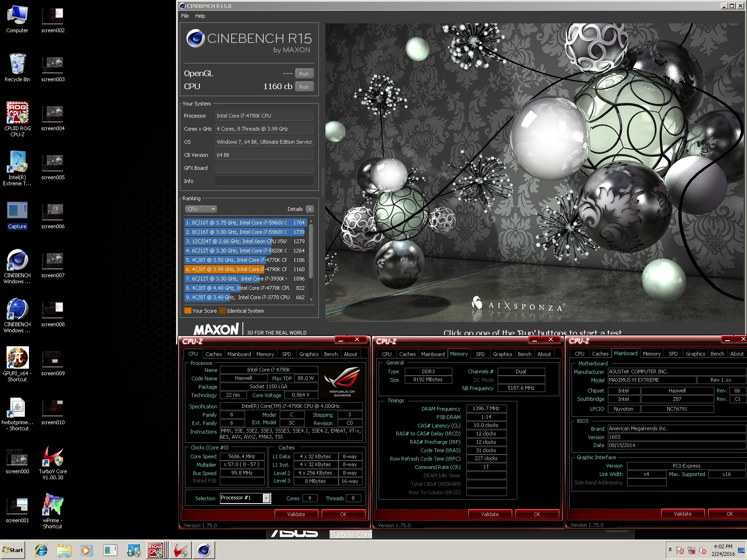Click the DRAM Frequency 1396.7 MHz value
This screenshot has width=747, height=560.
tap(486, 408)
